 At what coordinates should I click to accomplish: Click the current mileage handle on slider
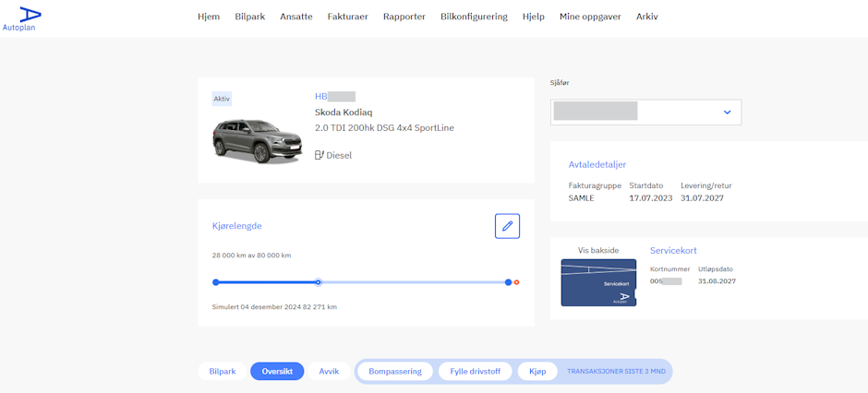click(x=318, y=282)
